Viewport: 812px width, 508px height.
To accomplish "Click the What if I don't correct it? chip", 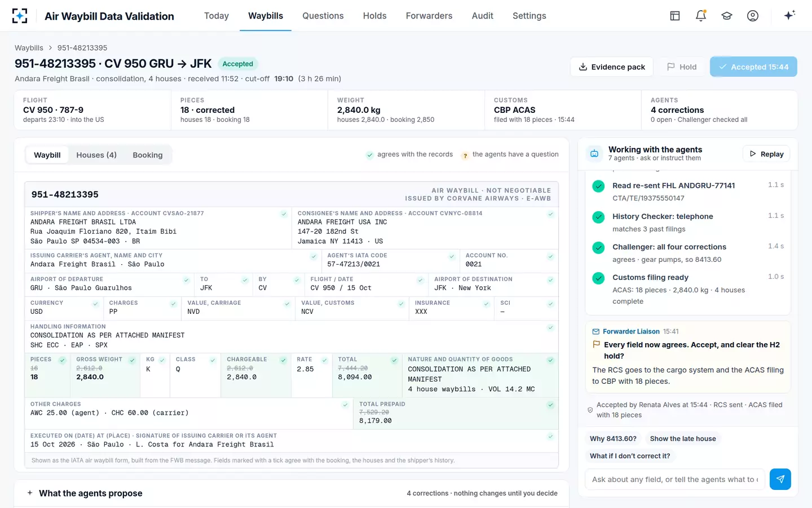I will (x=630, y=456).
